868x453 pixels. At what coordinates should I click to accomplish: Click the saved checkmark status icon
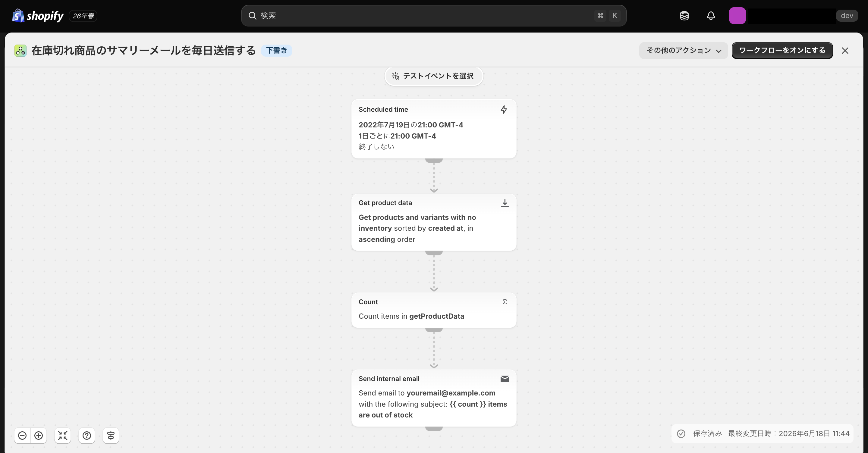[681, 433]
